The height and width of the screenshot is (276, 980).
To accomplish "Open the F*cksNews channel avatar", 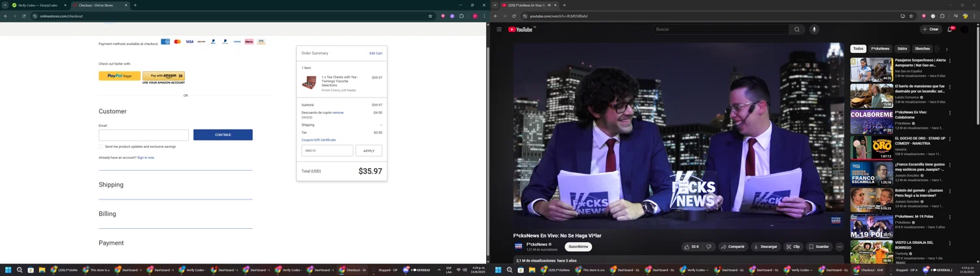I will click(x=519, y=247).
